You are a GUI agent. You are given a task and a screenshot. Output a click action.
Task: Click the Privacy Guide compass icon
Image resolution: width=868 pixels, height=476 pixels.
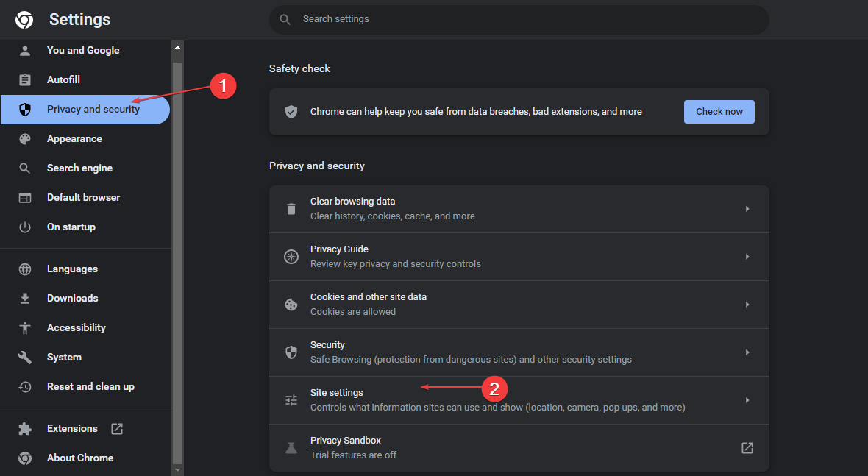point(291,257)
